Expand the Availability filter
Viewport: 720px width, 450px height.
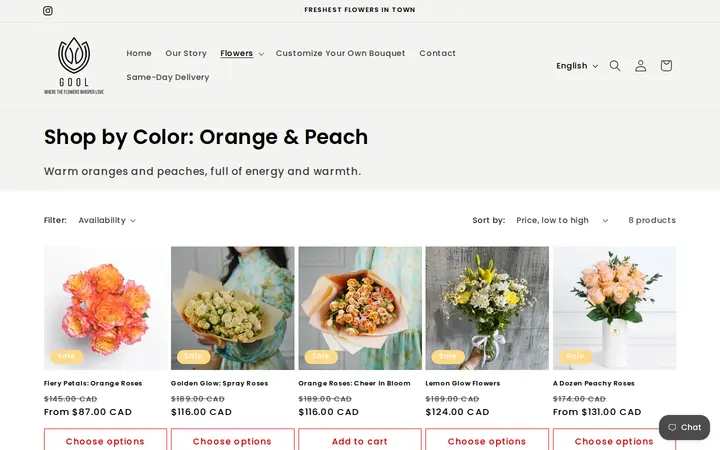[107, 220]
